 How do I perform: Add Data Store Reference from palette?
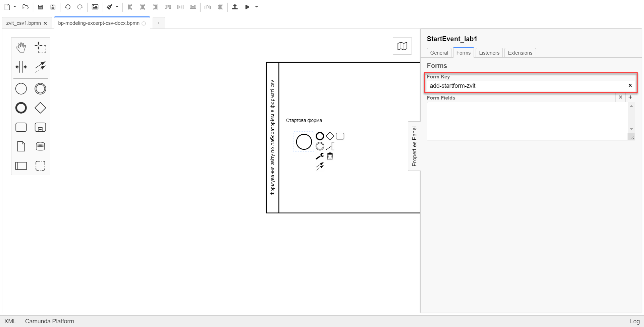pyautogui.click(x=40, y=146)
